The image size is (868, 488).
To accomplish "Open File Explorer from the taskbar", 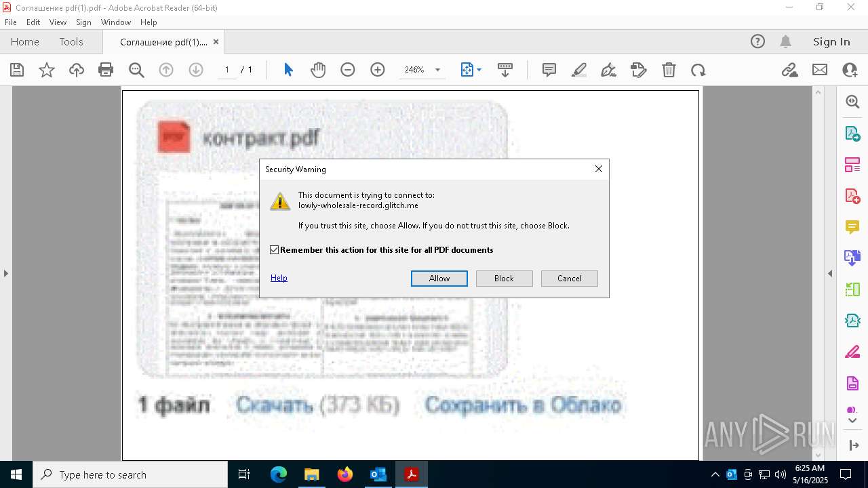I will coord(312,474).
